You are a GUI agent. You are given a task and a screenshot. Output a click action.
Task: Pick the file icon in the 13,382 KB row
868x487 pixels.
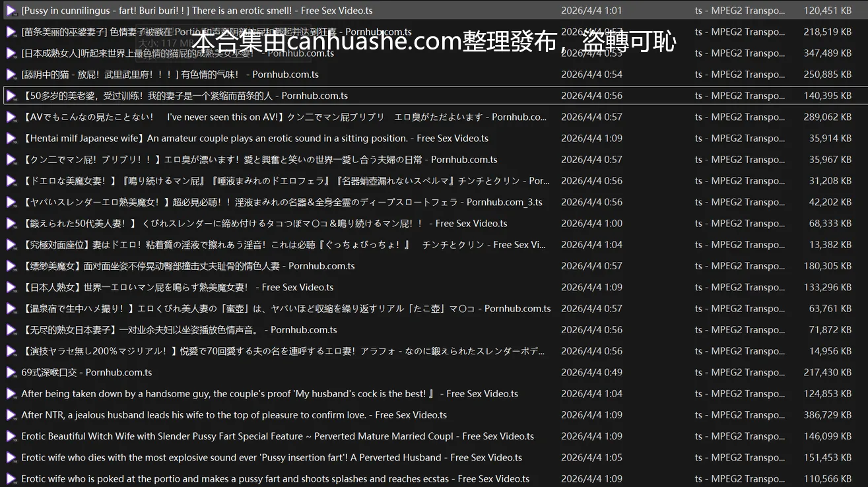(x=11, y=245)
